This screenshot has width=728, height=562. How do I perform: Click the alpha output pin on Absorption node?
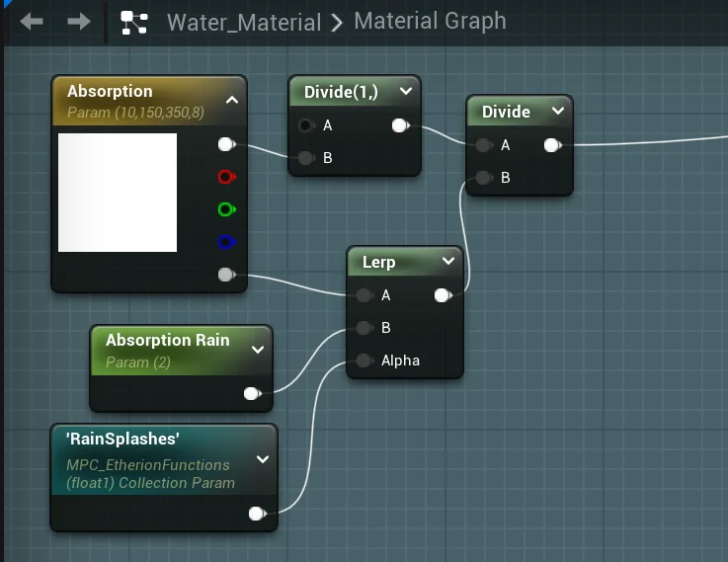pyautogui.click(x=226, y=275)
